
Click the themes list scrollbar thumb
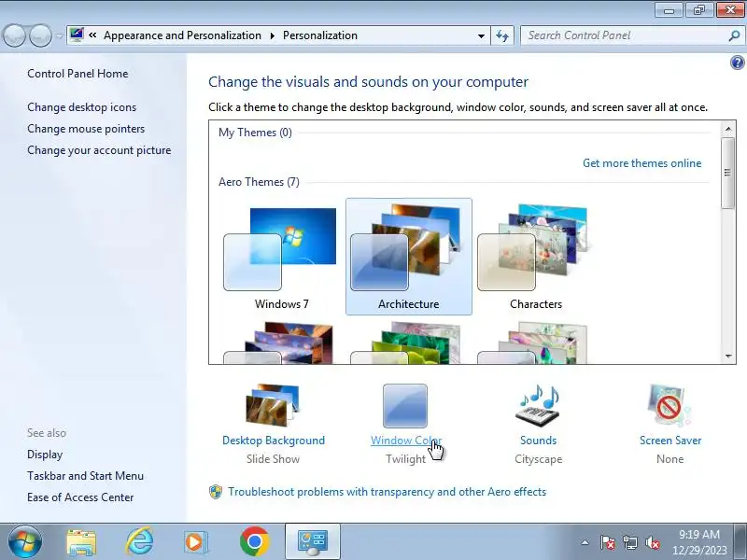[x=728, y=174]
